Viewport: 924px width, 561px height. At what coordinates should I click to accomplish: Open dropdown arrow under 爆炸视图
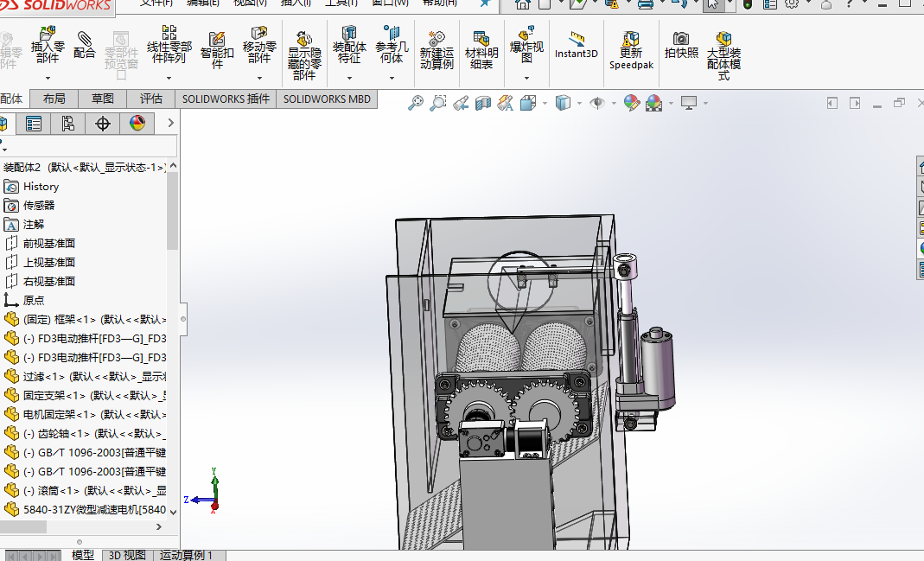coord(526,78)
